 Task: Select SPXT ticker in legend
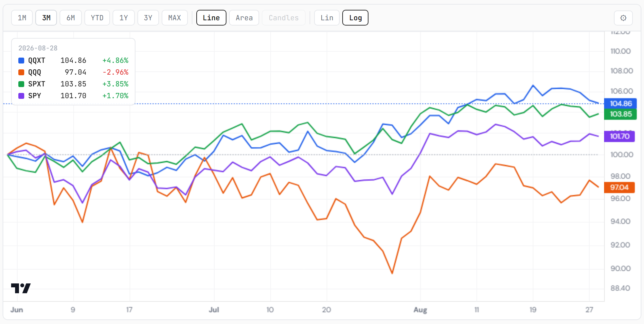37,84
